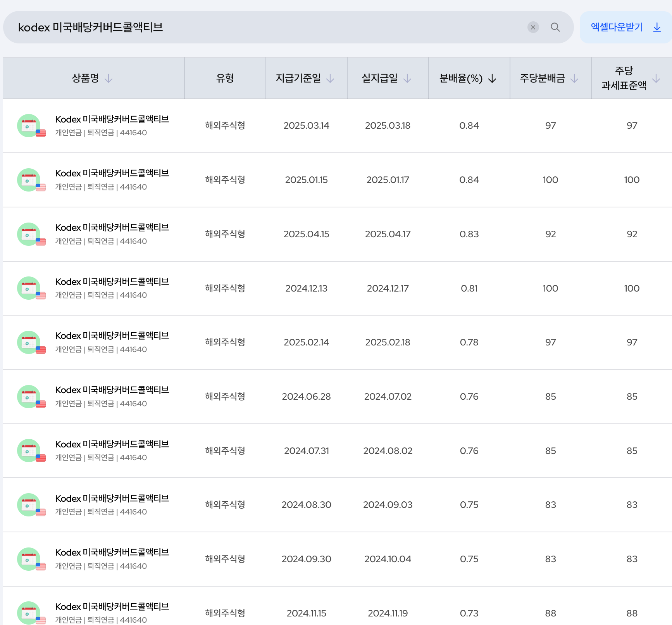
Task: Click the magnifier search icon
Action: (x=555, y=27)
